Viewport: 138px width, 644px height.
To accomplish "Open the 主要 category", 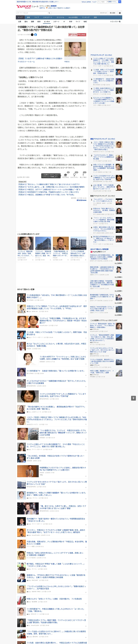I will point(20,21).
